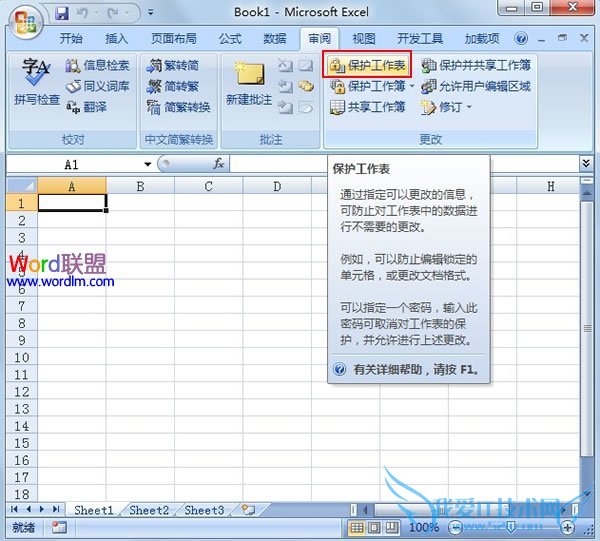This screenshot has height=541, width=600.
Task: Open the 加载项 ribbon tab
Action: [482, 39]
